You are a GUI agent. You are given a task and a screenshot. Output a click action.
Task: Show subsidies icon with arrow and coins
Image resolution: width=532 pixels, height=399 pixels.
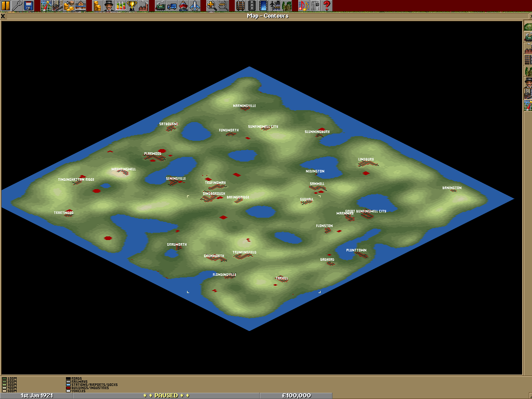pyautogui.click(x=69, y=6)
